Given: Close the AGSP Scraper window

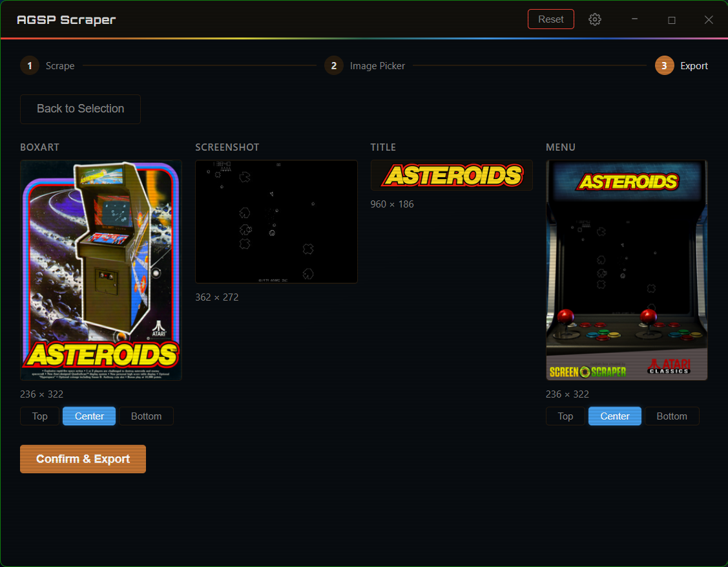Looking at the screenshot, I should (709, 19).
